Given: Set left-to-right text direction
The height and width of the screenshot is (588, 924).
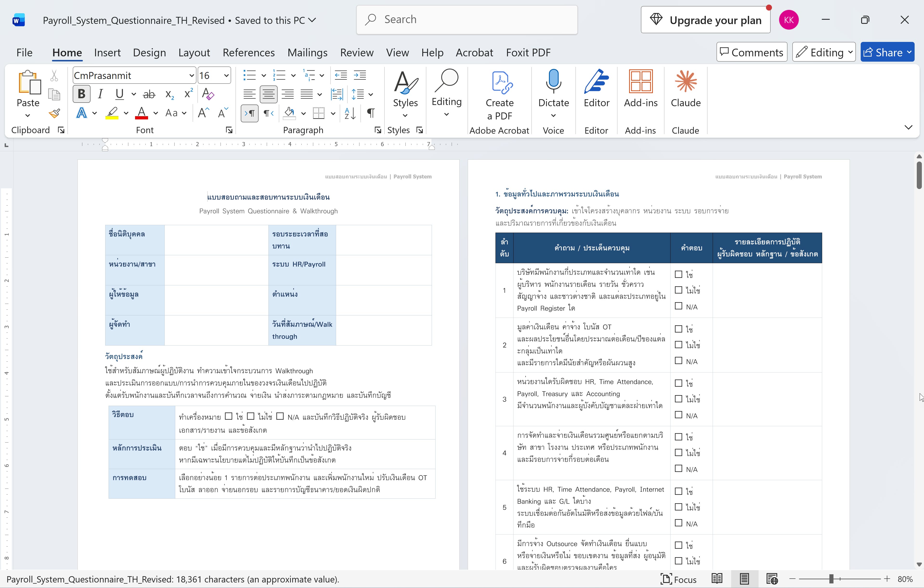Looking at the screenshot, I should point(249,113).
